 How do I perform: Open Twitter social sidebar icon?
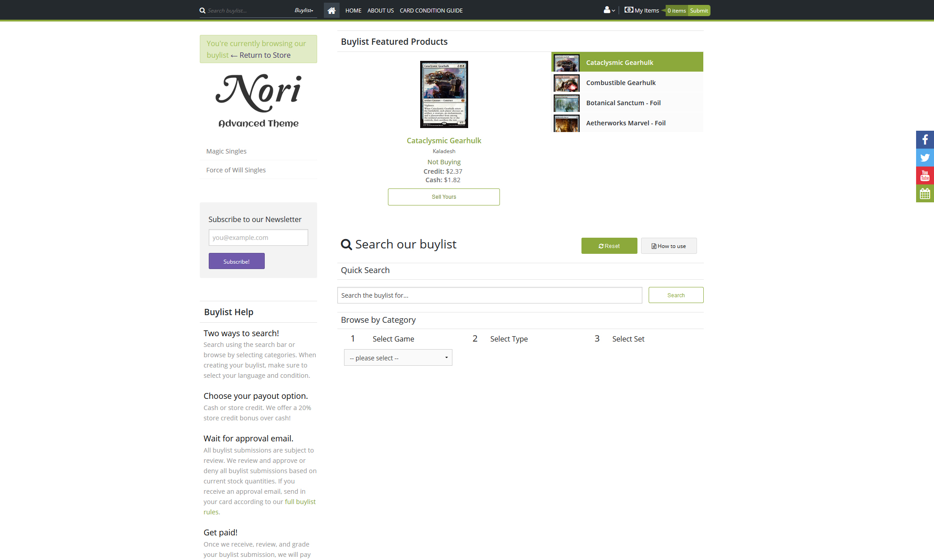coord(925,158)
